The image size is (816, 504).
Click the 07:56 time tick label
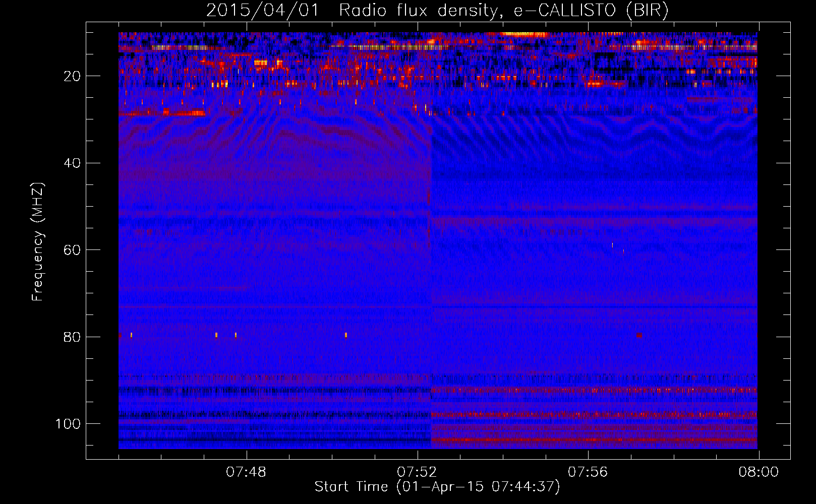(588, 472)
